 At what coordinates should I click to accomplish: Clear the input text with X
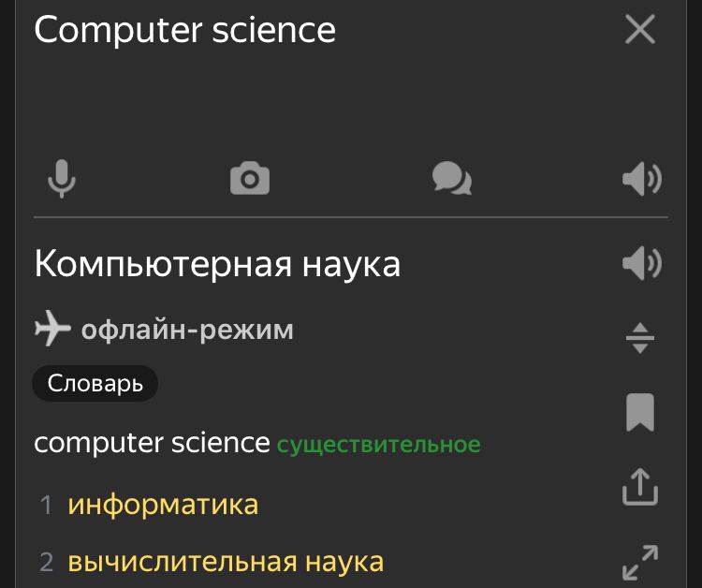640,30
